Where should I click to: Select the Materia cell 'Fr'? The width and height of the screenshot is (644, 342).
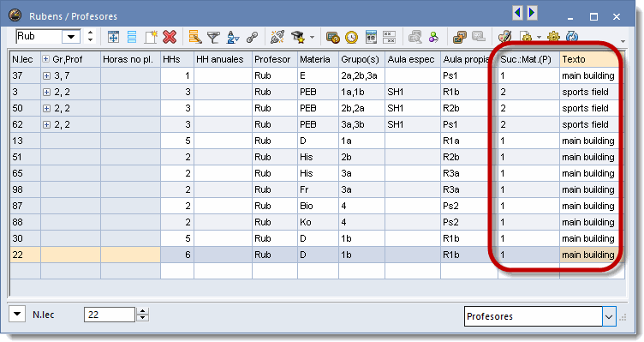pyautogui.click(x=318, y=189)
